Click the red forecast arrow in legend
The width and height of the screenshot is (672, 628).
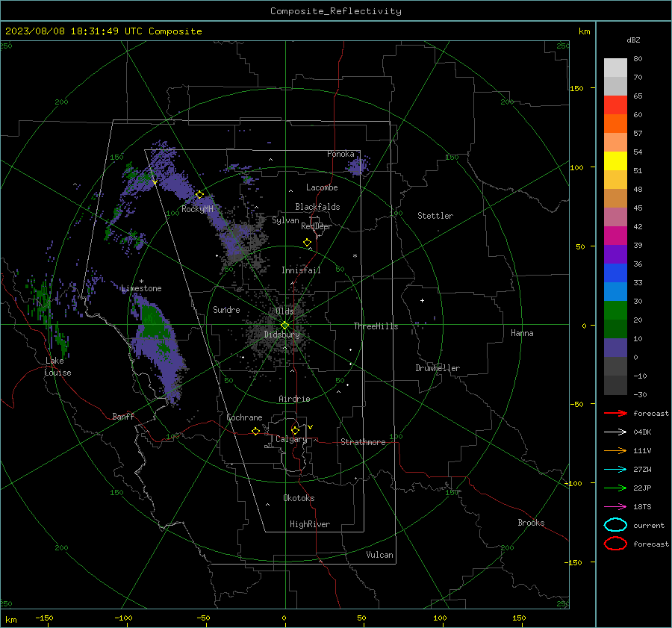point(615,413)
